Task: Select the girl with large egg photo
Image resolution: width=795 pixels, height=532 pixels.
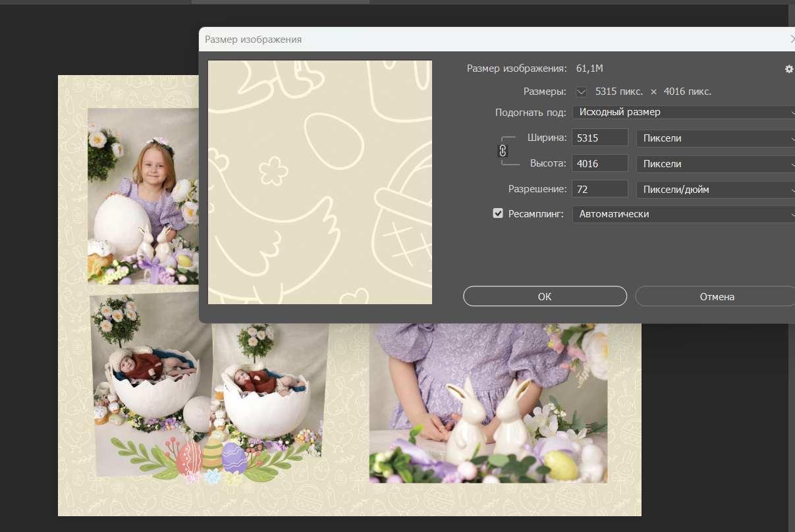Action: 143,196
